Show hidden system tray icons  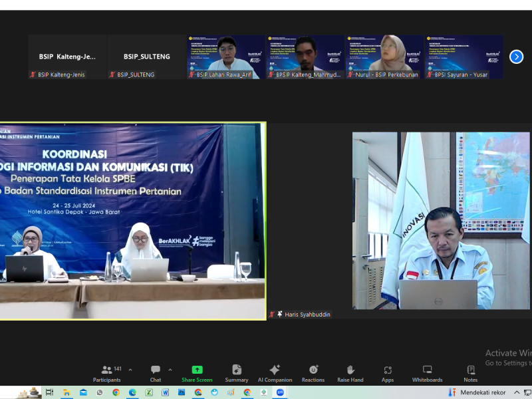point(517,392)
